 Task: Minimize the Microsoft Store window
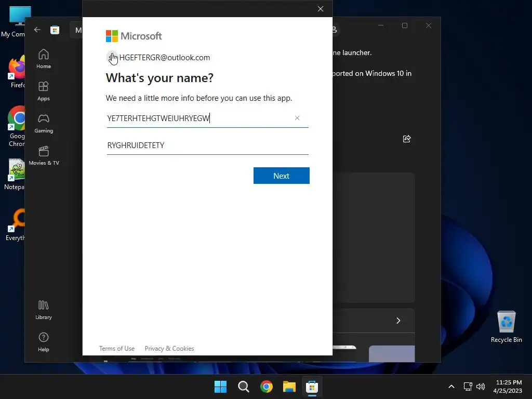(381, 25)
